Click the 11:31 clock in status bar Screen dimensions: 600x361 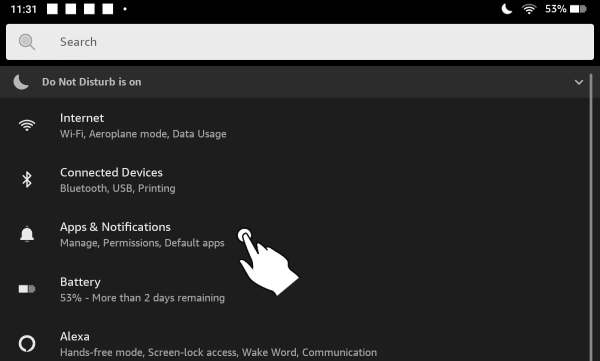click(24, 9)
